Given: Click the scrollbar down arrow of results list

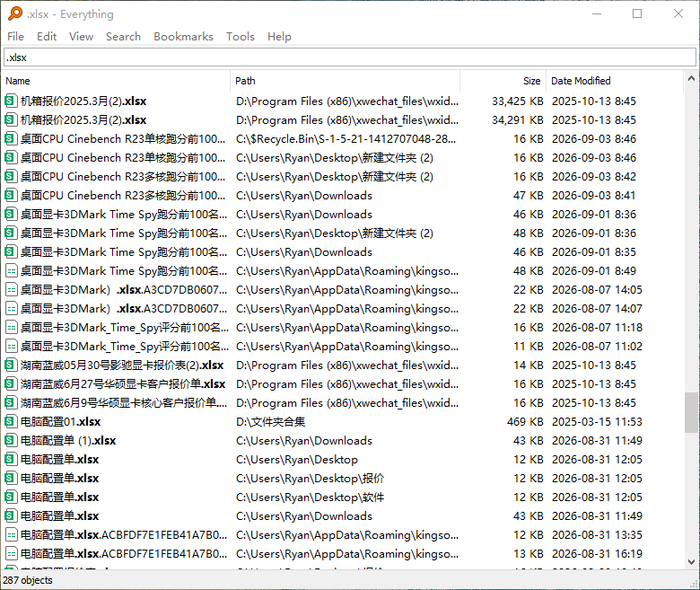Looking at the screenshot, I should click(x=691, y=562).
